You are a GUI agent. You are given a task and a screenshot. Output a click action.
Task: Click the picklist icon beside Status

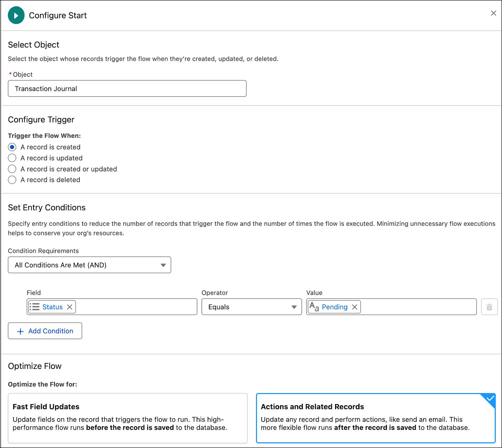coord(35,307)
